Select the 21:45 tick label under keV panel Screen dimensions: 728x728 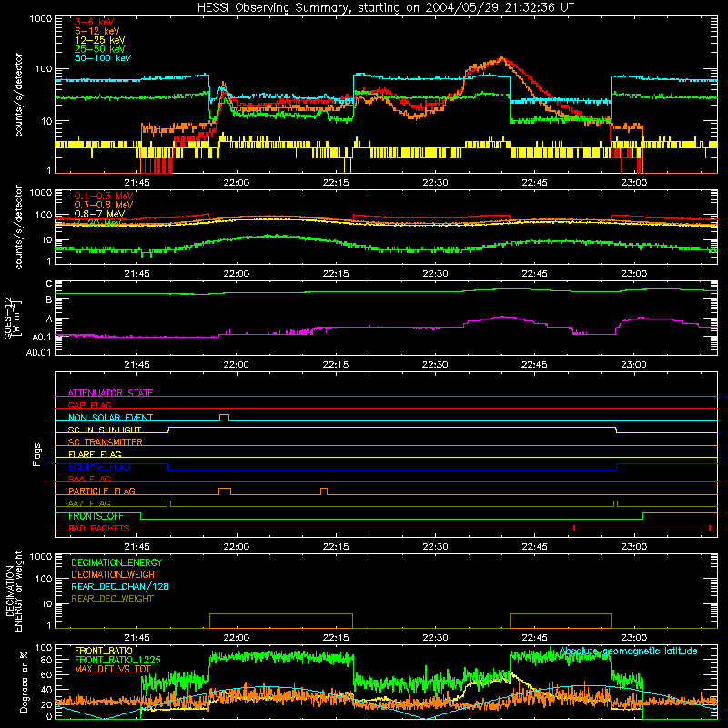click(137, 183)
